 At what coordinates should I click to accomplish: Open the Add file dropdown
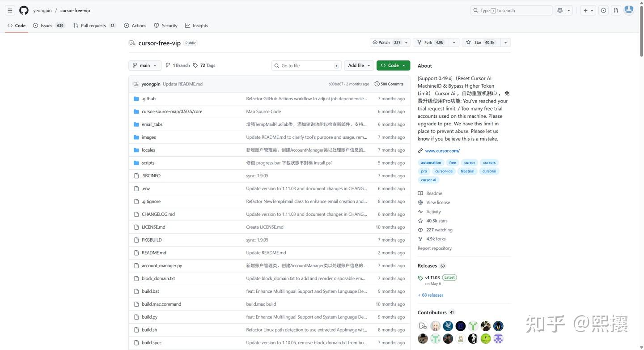[x=359, y=65]
